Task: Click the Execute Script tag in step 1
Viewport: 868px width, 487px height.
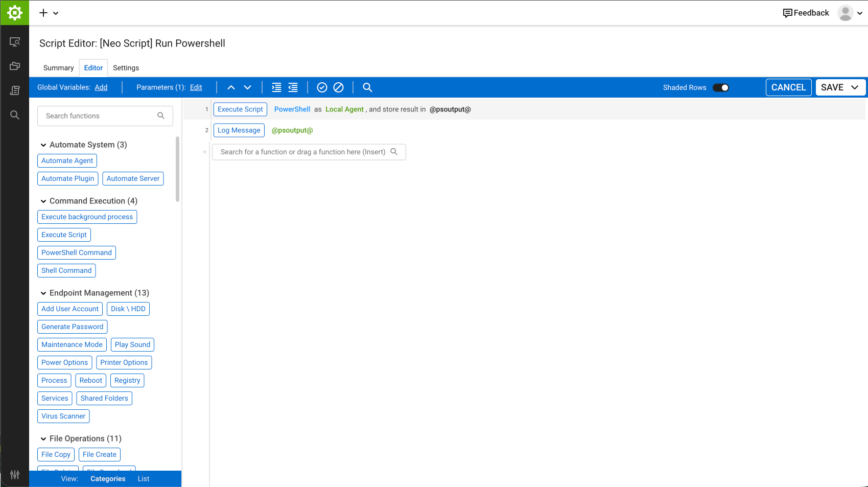Action: [x=240, y=109]
